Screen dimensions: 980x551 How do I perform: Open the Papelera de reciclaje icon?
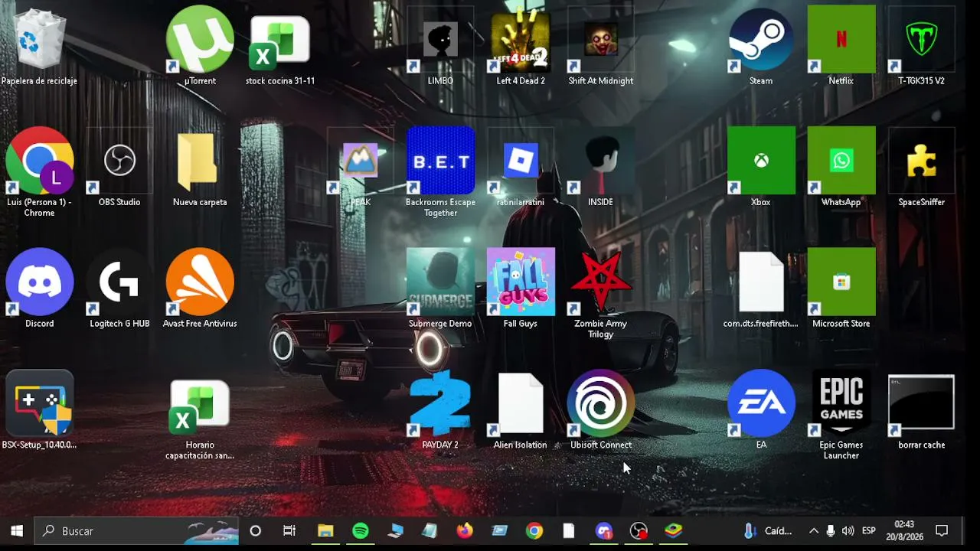(x=39, y=46)
